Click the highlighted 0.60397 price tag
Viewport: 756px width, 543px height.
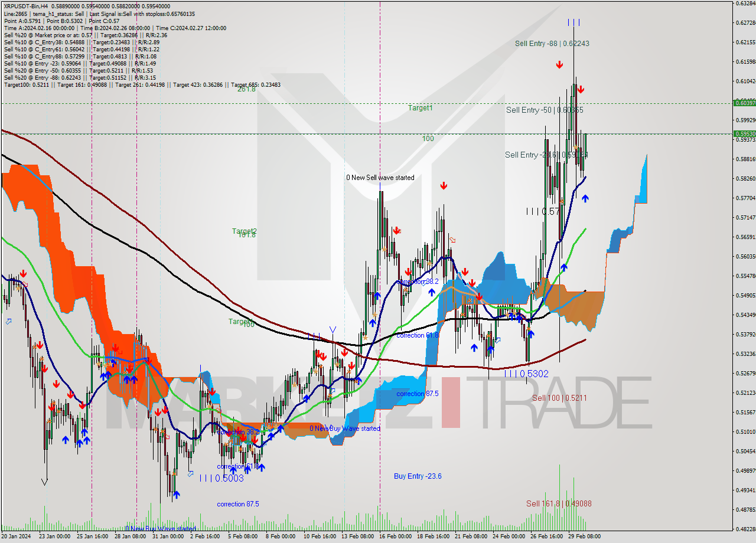point(744,103)
